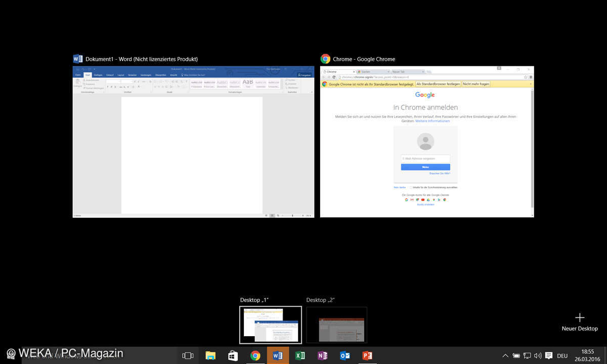Click the volume speaker tray icon
Viewport: 607px width, 364px height.
[538, 355]
